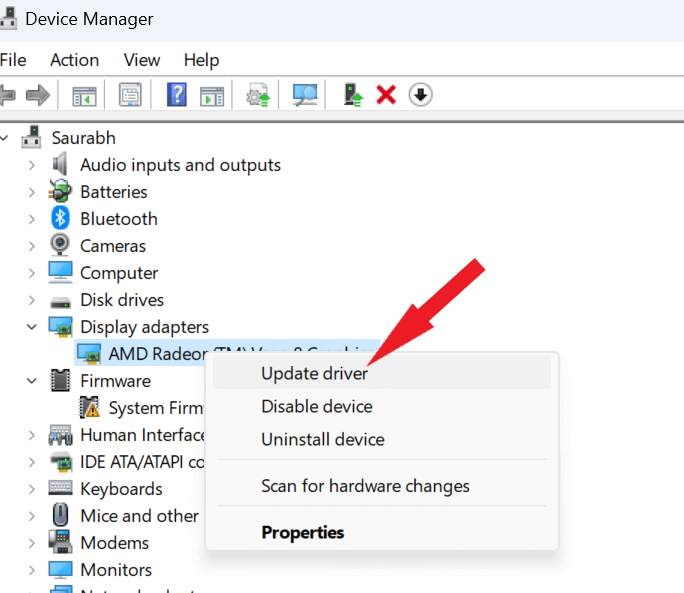Viewport: 684px width, 593px height.
Task: Select the Bluetooth category label
Action: pos(119,219)
